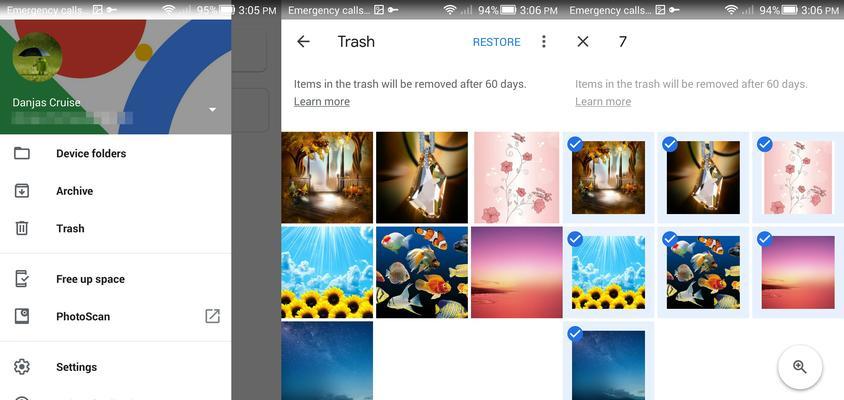This screenshot has height=400, width=844.
Task: Open Trash from the navigation drawer
Action: (x=116, y=228)
